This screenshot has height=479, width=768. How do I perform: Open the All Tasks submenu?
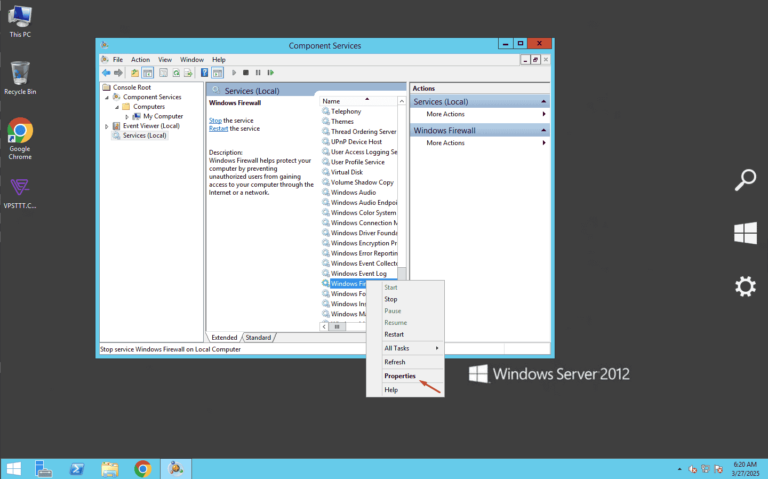405,348
